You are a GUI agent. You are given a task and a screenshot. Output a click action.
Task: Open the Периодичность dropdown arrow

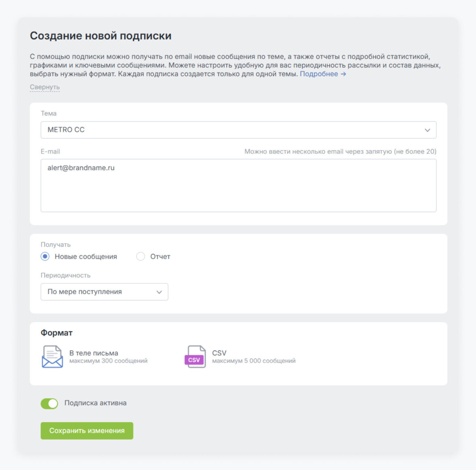tap(159, 292)
